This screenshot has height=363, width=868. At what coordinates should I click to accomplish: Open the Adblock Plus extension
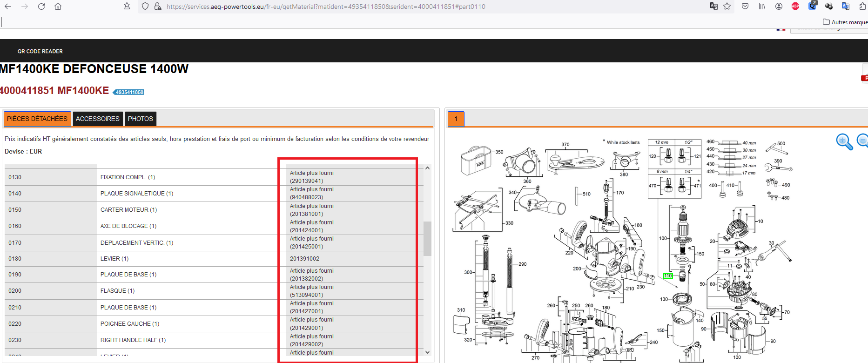[x=795, y=7]
